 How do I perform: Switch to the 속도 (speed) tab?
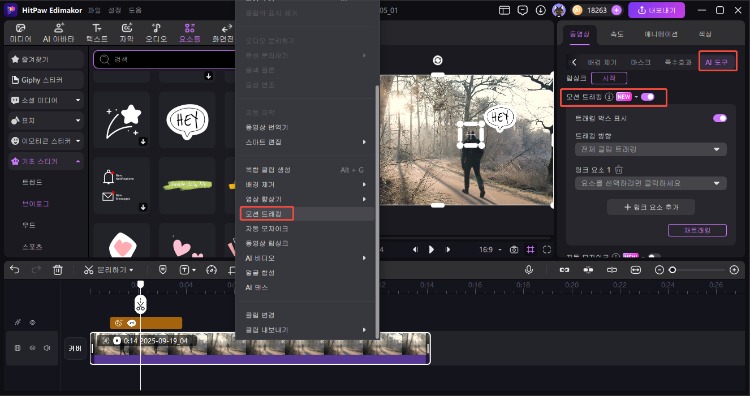(617, 34)
